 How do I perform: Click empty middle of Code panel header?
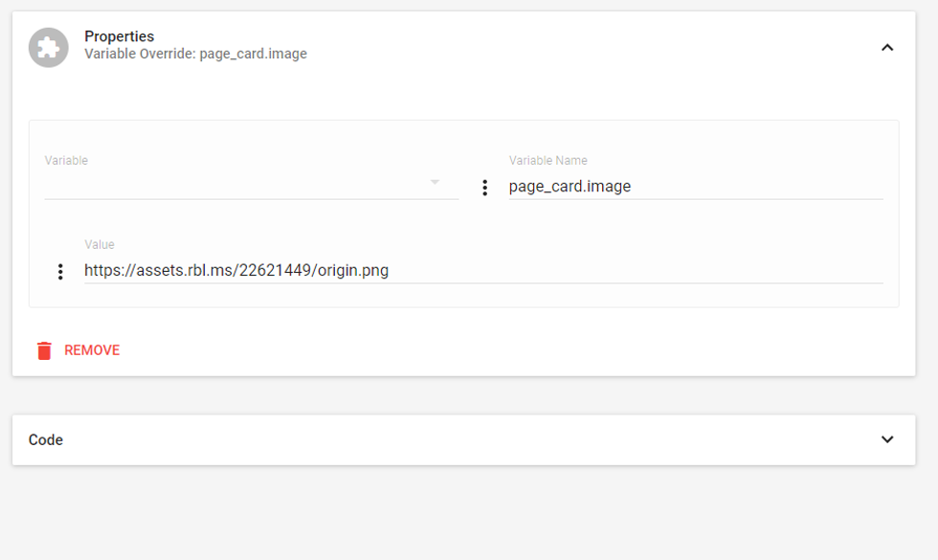(459, 440)
